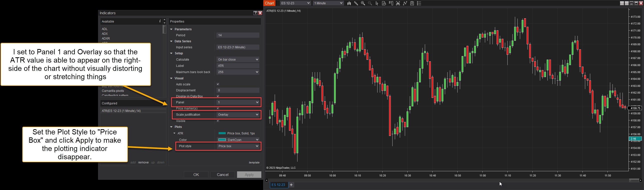Toggle the Display in Data Box checkbox
Viewport: 644px width, 190px height.
(x=218, y=96)
